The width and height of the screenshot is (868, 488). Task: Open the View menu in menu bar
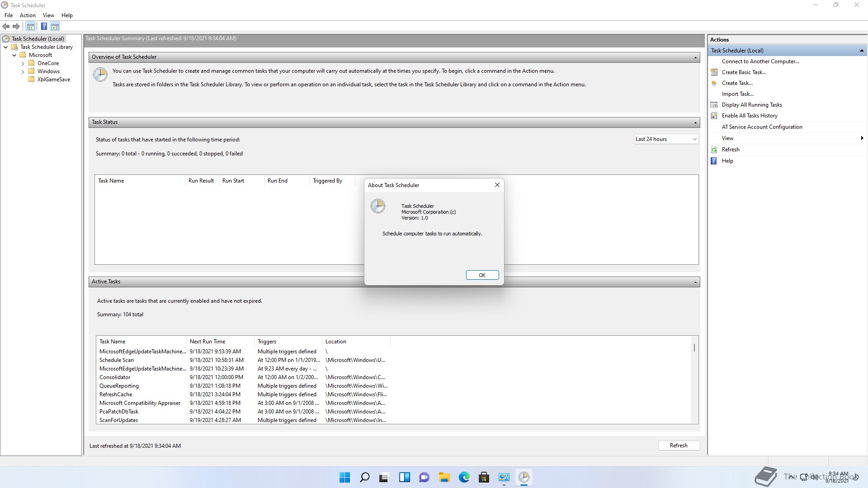48,15
